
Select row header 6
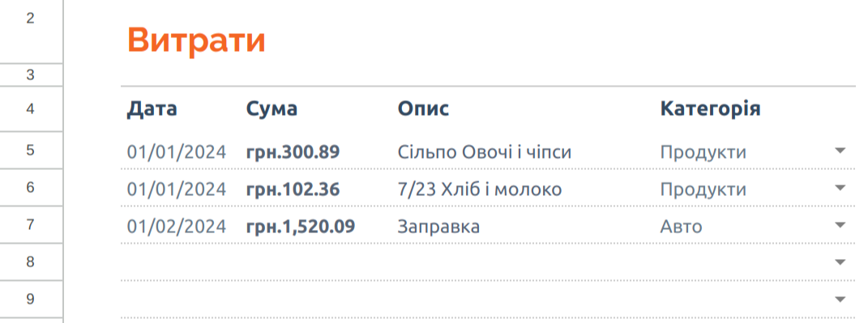coord(31,188)
